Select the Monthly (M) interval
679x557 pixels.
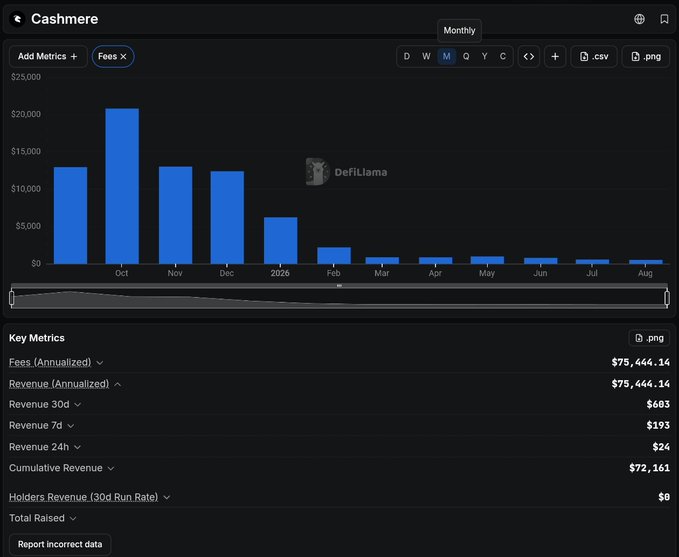click(446, 56)
